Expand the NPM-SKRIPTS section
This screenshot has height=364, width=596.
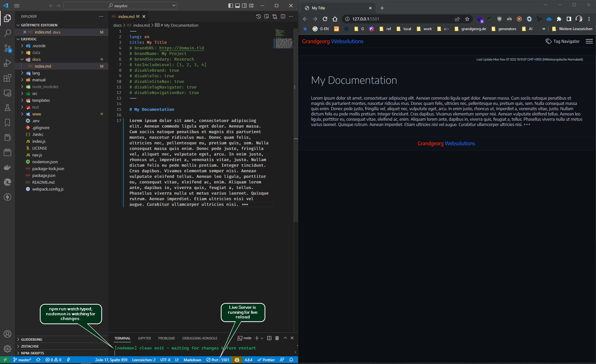point(62,353)
